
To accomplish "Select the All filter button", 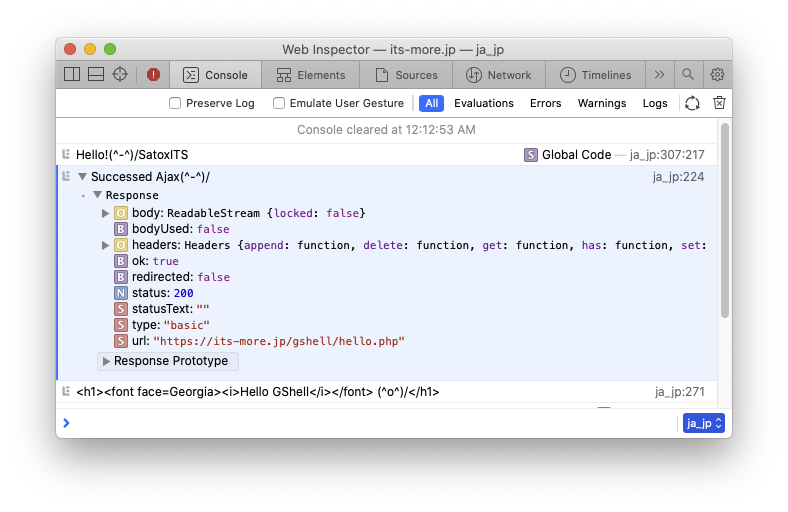I will pyautogui.click(x=431, y=103).
